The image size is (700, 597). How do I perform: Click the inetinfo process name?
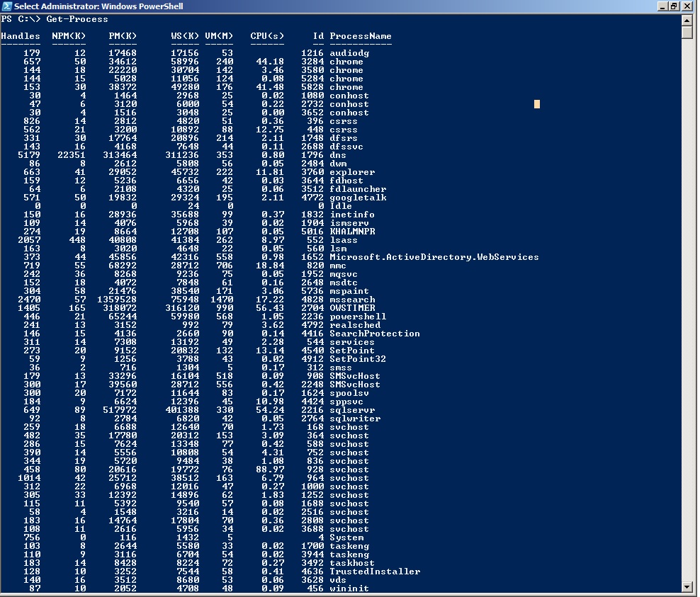352,215
